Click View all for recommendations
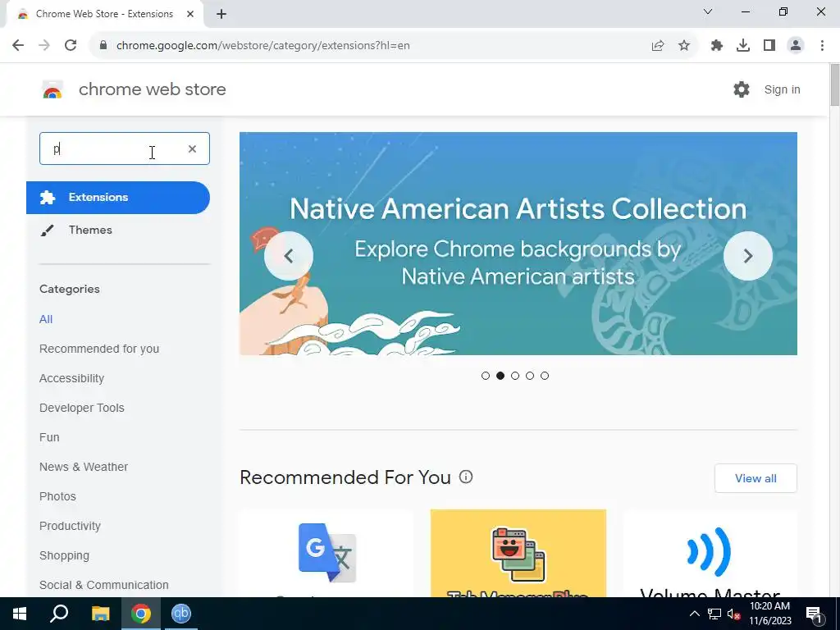 point(756,478)
